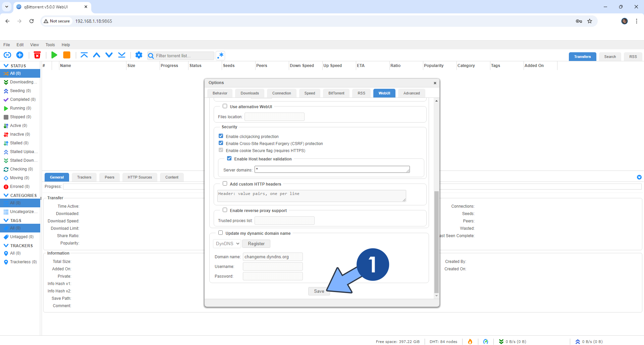Open the saved passwords key icon

(579, 21)
